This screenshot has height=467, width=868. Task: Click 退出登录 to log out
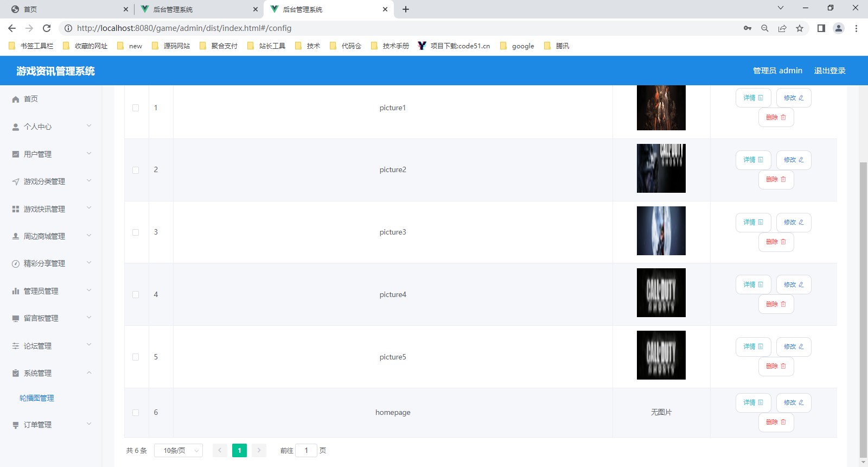tap(829, 71)
